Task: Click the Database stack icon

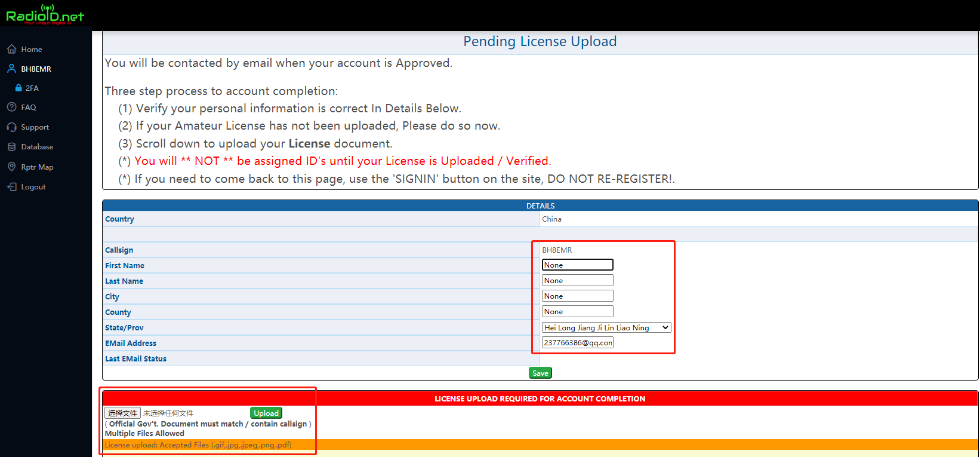Action: pos(11,146)
